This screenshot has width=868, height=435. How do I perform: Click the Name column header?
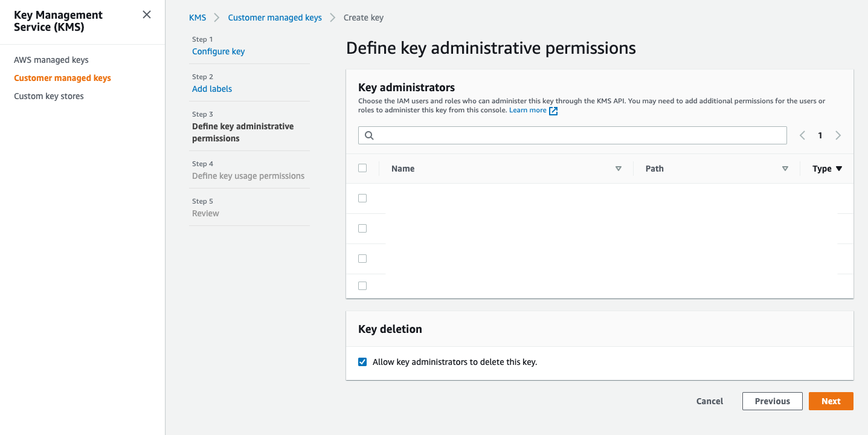pyautogui.click(x=403, y=169)
